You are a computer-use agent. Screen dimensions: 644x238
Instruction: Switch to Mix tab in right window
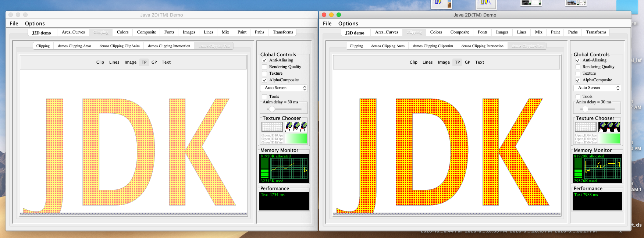pyautogui.click(x=539, y=32)
